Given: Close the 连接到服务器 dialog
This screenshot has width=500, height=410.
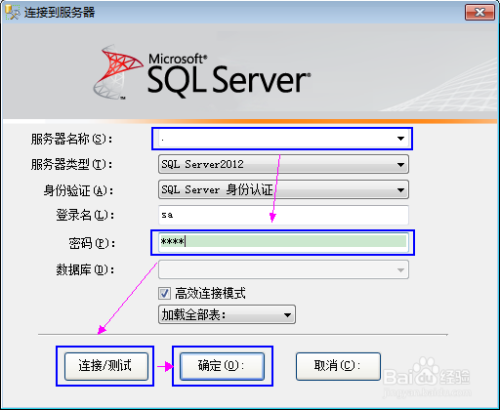Looking at the screenshot, I should click(x=480, y=13).
